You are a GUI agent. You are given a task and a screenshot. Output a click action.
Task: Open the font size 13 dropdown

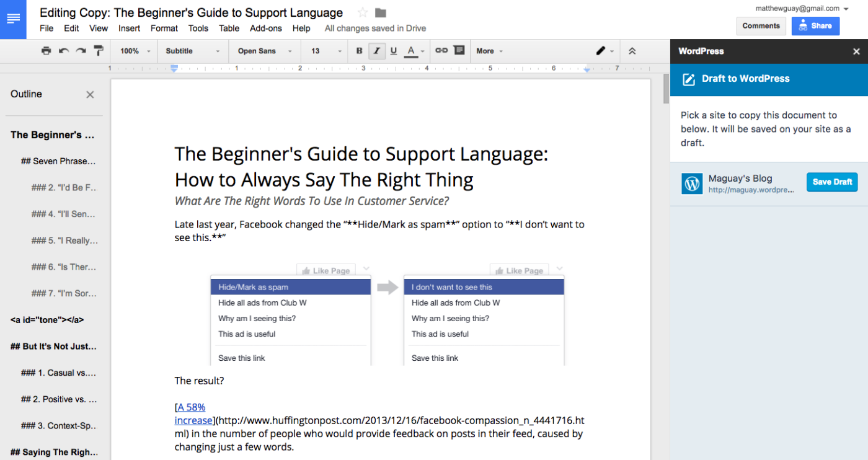click(x=326, y=51)
